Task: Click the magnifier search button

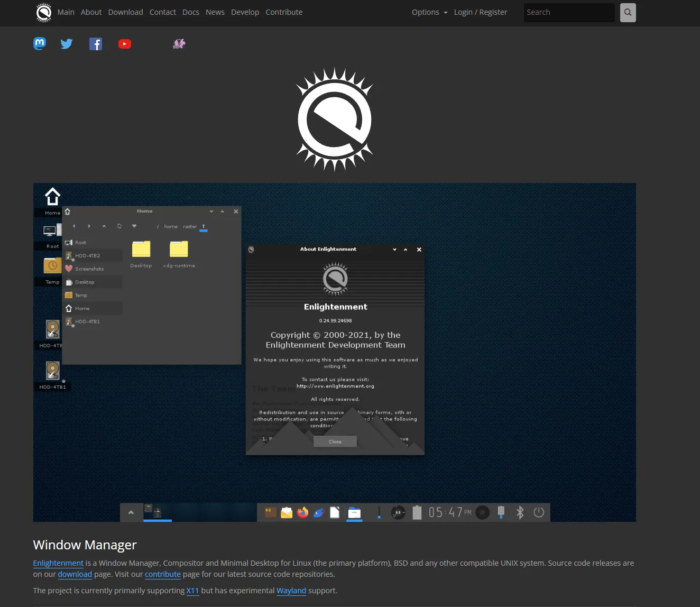Action: click(628, 12)
